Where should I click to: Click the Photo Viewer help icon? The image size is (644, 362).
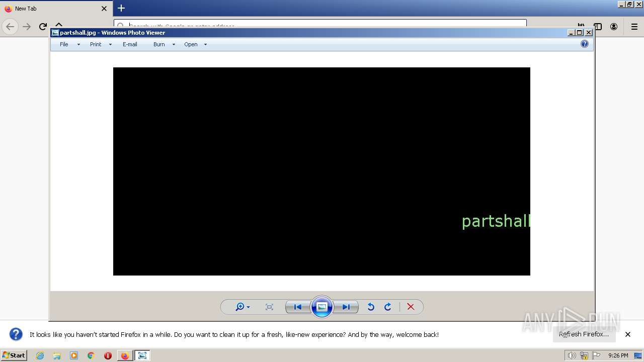(584, 44)
